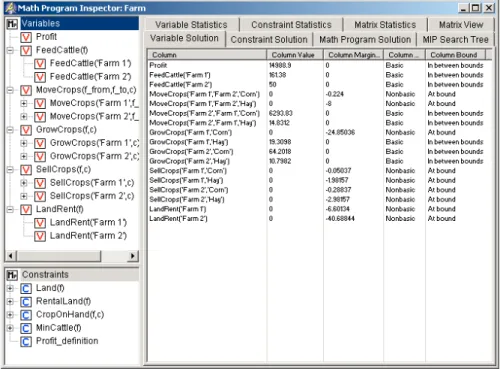Click the right arrow of variables scrollbar

(133, 256)
